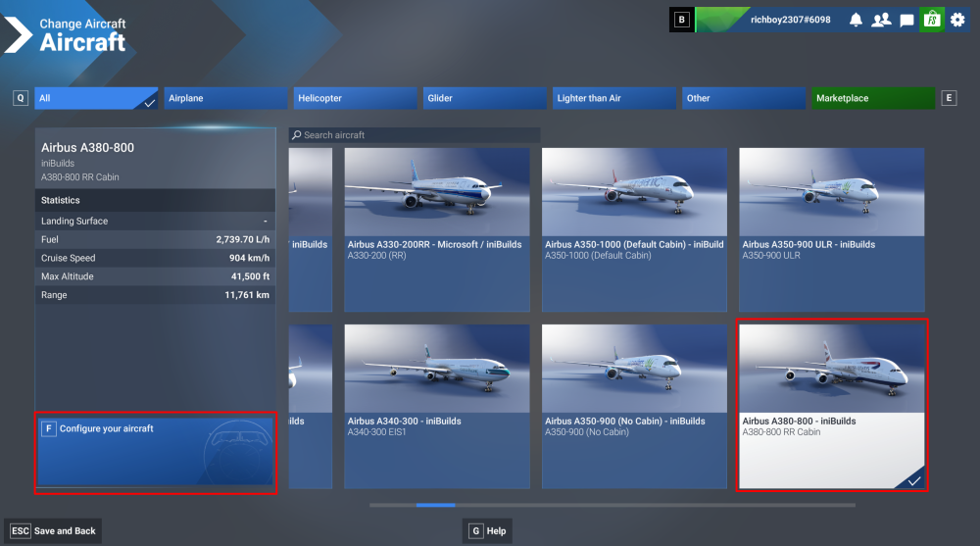Click the B key profile badge
980x546 pixels.
click(682, 20)
